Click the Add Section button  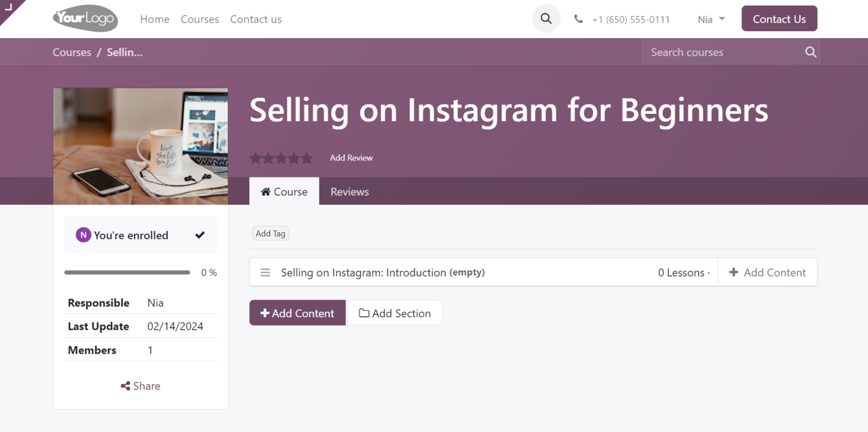pos(395,313)
